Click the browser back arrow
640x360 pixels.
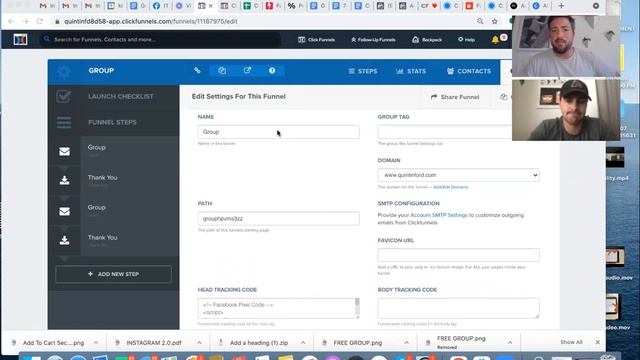click(x=11, y=21)
